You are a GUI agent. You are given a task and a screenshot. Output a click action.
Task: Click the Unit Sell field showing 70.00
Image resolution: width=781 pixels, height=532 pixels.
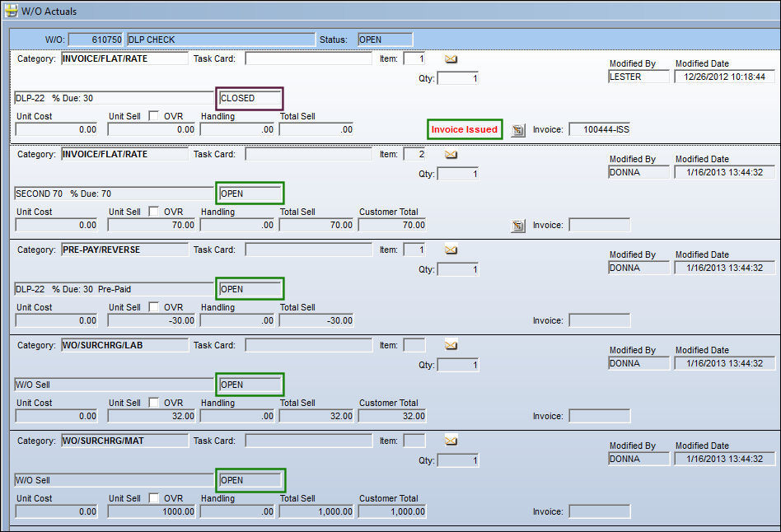click(x=152, y=225)
